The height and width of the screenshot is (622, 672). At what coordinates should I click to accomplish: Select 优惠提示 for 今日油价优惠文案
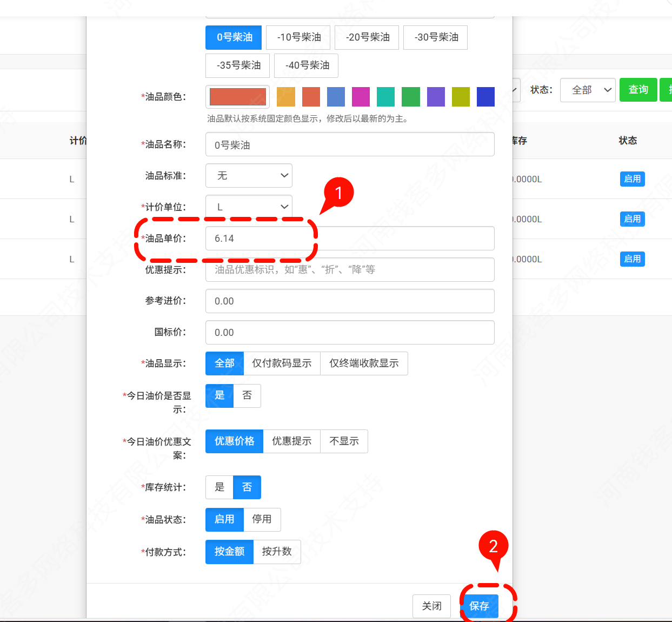coord(291,441)
